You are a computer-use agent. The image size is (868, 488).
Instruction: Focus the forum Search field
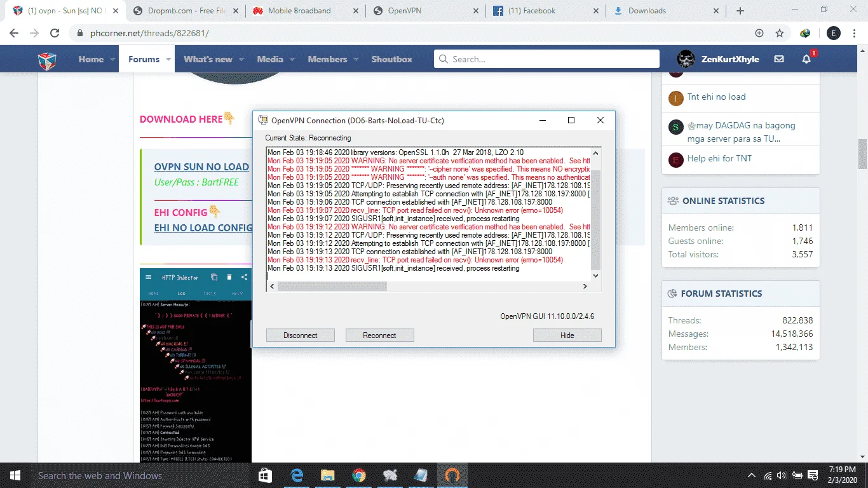547,59
